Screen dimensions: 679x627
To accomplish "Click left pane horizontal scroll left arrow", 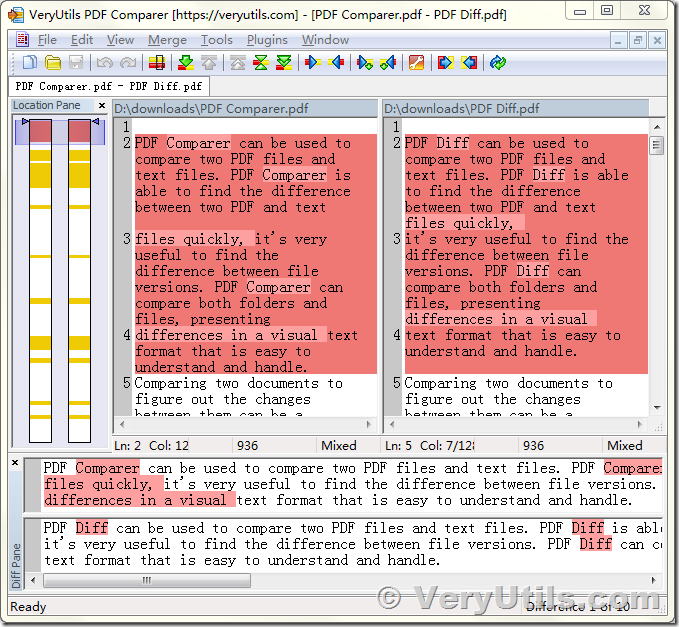I will click(x=122, y=424).
